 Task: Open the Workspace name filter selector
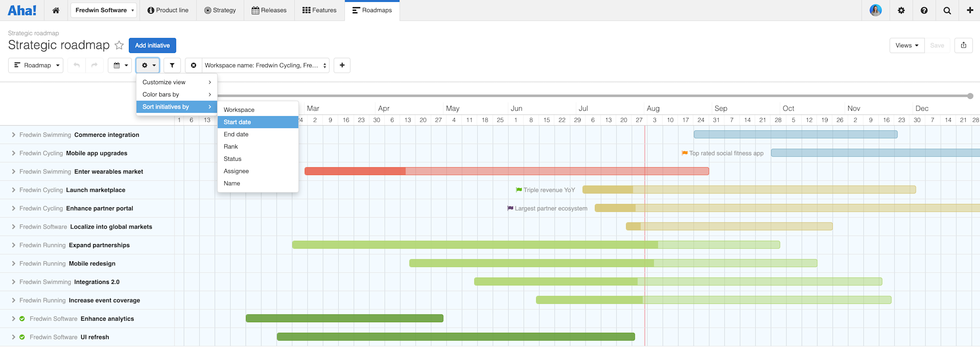click(x=266, y=65)
